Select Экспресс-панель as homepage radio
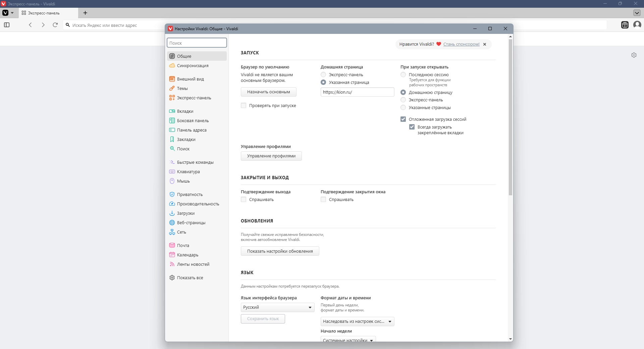The width and height of the screenshot is (644, 349). click(323, 74)
